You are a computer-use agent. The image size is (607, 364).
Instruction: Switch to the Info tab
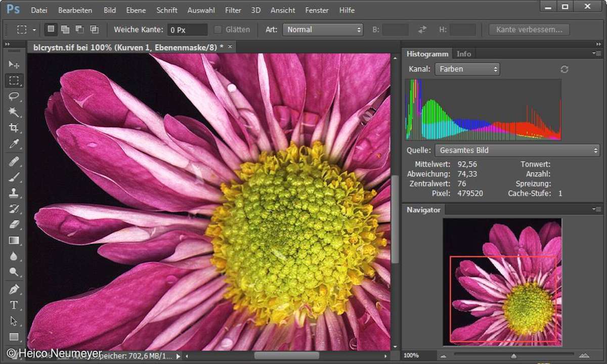click(x=464, y=54)
